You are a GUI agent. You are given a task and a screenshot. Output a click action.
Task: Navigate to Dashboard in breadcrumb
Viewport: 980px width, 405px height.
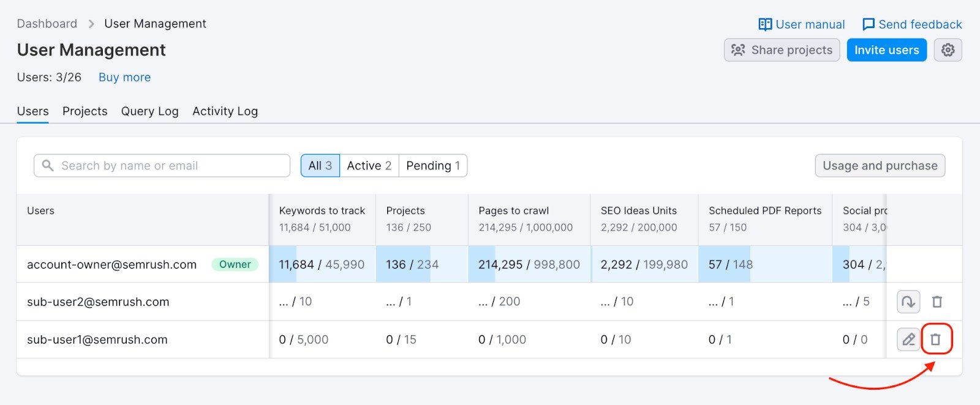click(47, 24)
